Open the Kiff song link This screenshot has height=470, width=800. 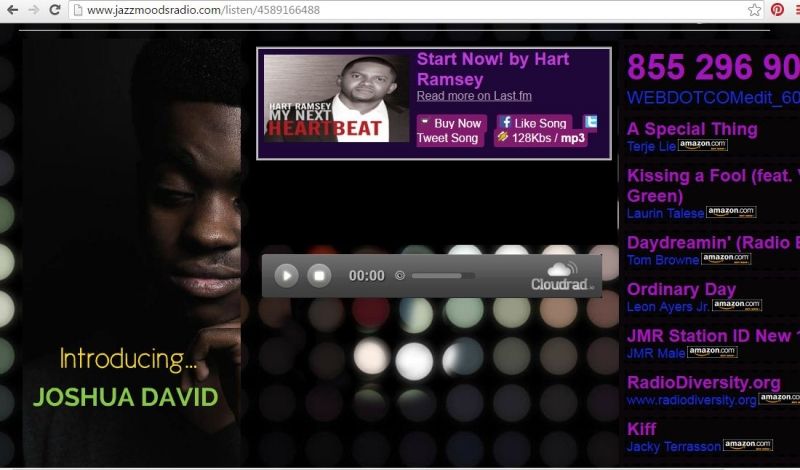coord(642,429)
